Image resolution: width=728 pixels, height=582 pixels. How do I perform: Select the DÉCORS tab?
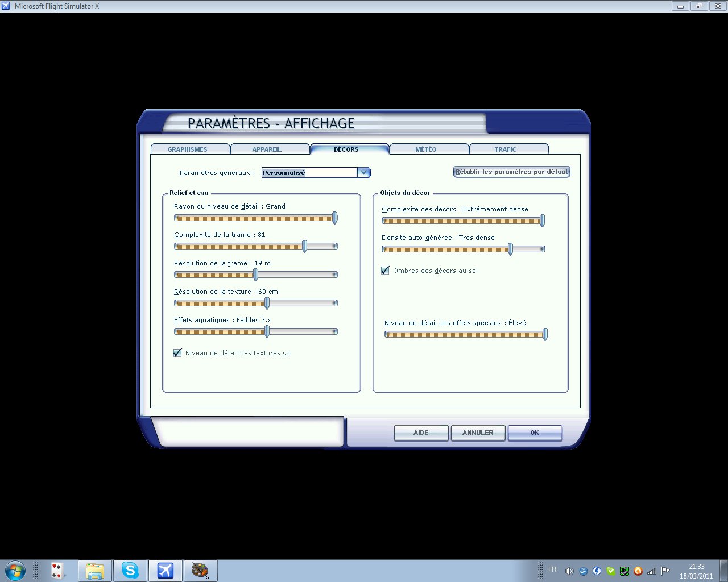click(349, 149)
